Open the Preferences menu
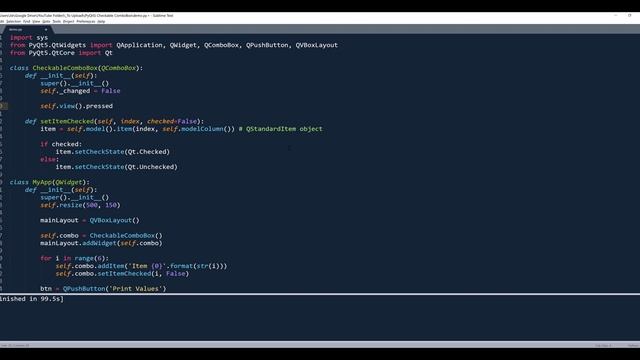Image resolution: width=640 pixels, height=360 pixels. pos(86,21)
